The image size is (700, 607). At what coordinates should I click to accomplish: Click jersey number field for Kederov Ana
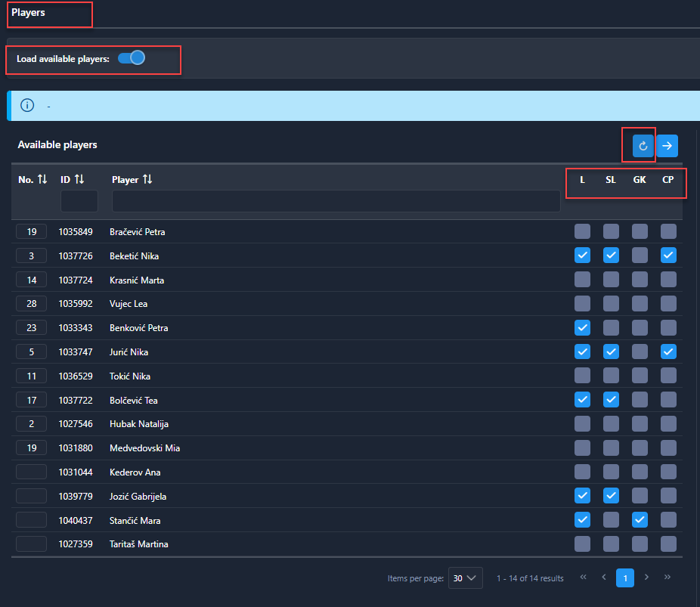31,472
